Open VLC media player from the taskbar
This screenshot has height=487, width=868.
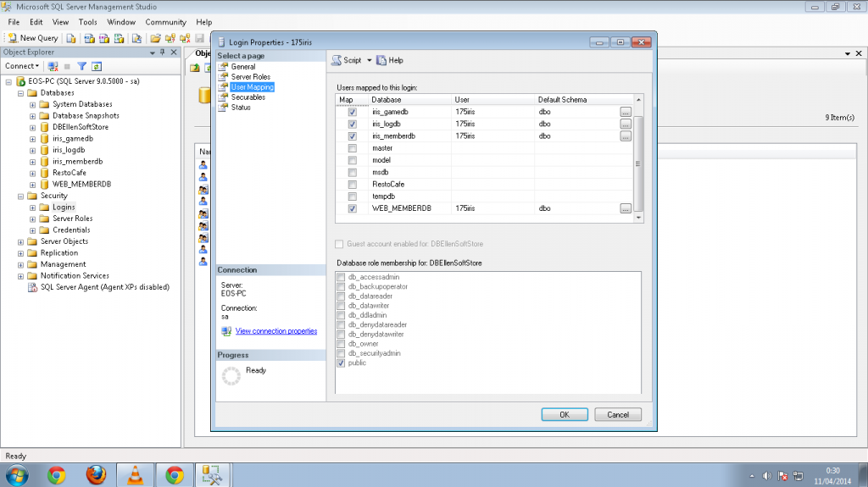point(135,475)
